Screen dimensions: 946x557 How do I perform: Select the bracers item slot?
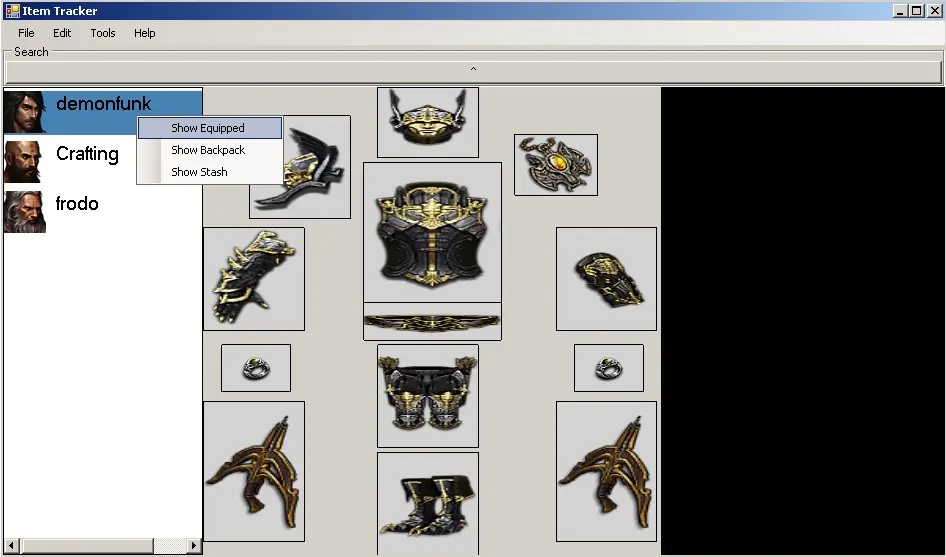606,279
